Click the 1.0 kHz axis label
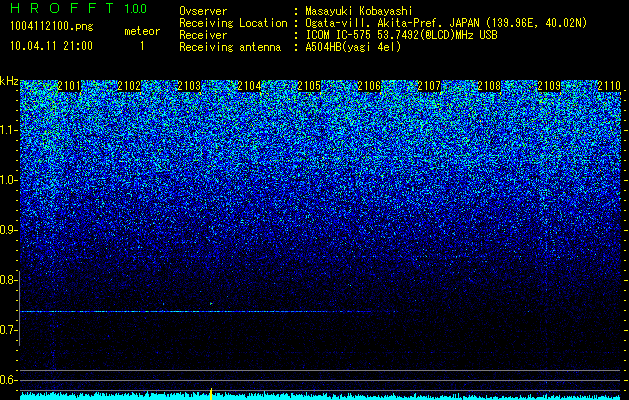 [x=8, y=180]
